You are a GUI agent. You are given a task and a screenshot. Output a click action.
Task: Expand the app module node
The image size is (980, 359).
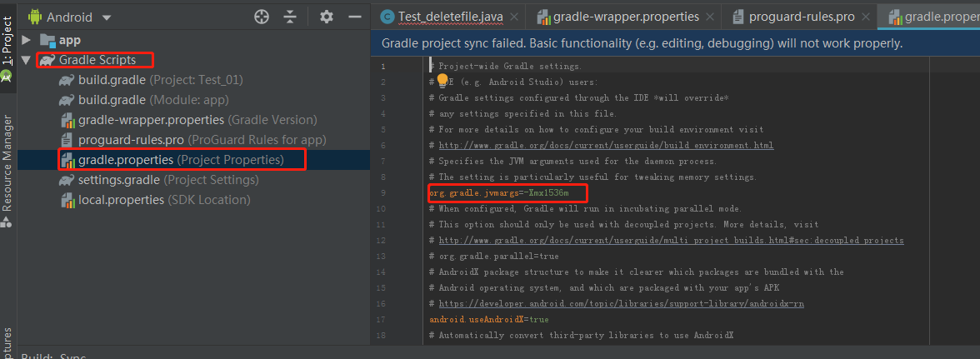click(26, 41)
